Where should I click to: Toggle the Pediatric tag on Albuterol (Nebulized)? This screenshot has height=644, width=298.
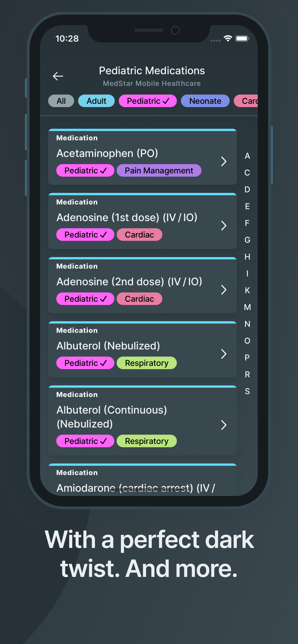tap(85, 363)
